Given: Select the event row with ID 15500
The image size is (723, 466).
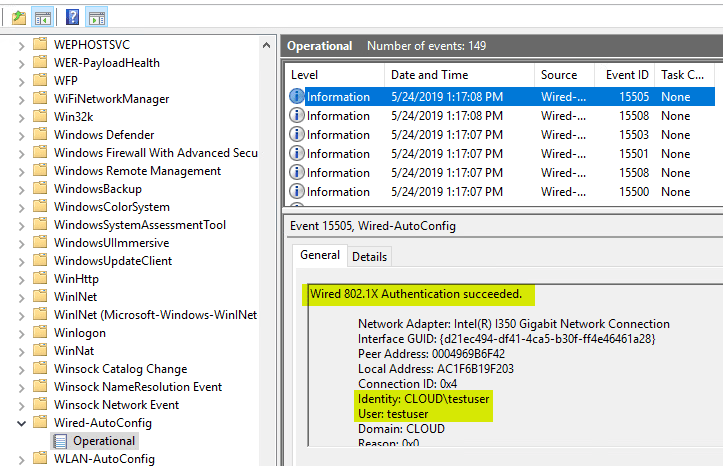Looking at the screenshot, I should pos(500,192).
